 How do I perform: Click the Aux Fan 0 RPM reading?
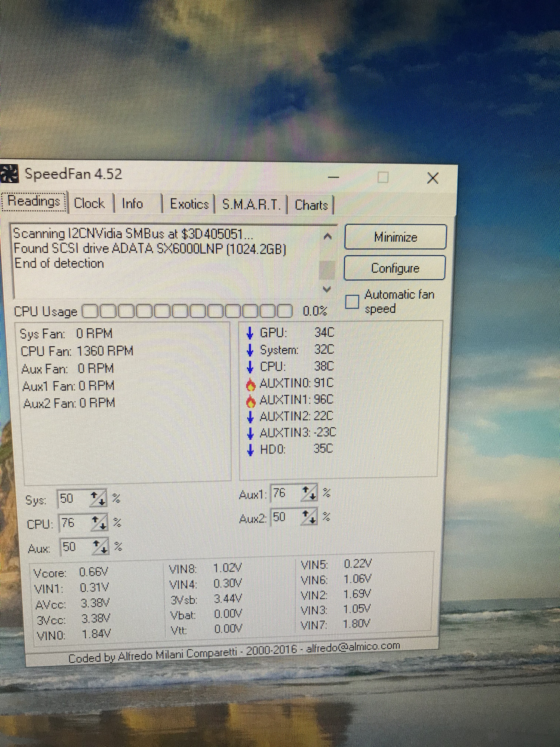click(68, 369)
